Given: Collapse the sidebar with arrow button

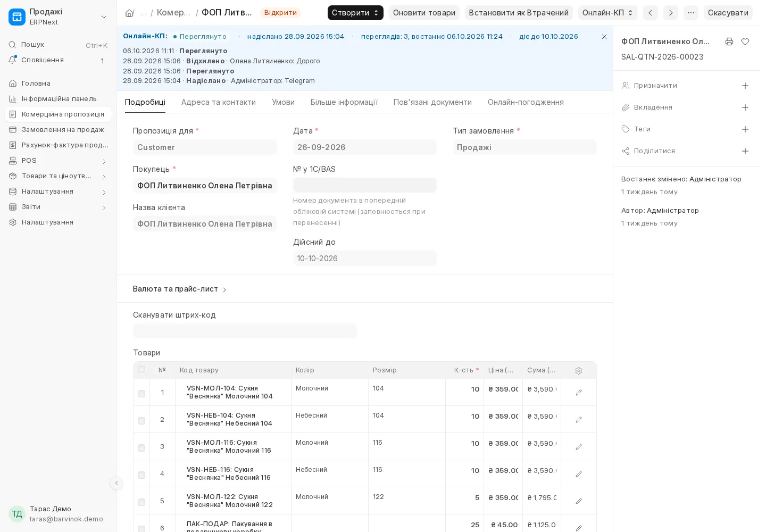Looking at the screenshot, I should 116,483.
